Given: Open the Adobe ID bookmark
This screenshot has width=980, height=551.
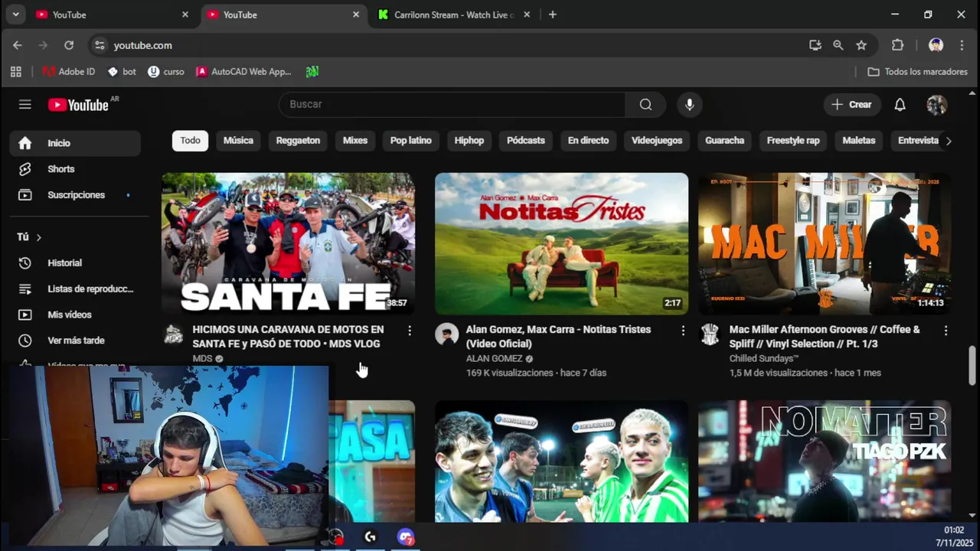Looking at the screenshot, I should click(x=69, y=72).
